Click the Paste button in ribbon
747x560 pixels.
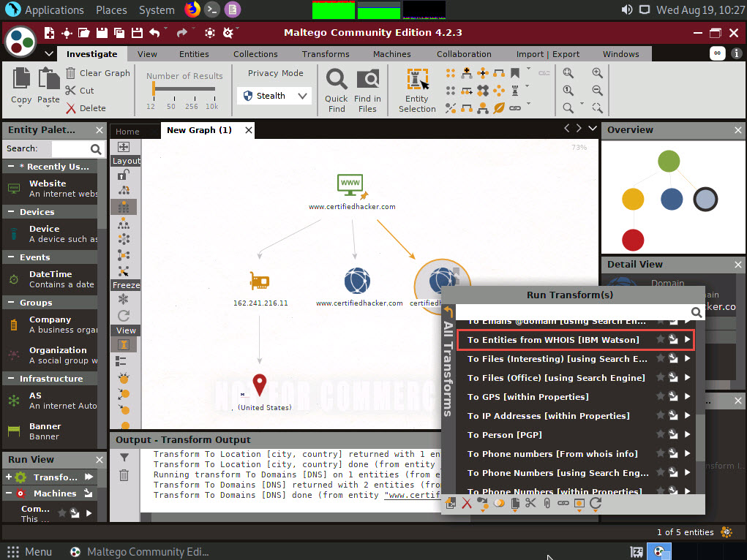point(48,86)
